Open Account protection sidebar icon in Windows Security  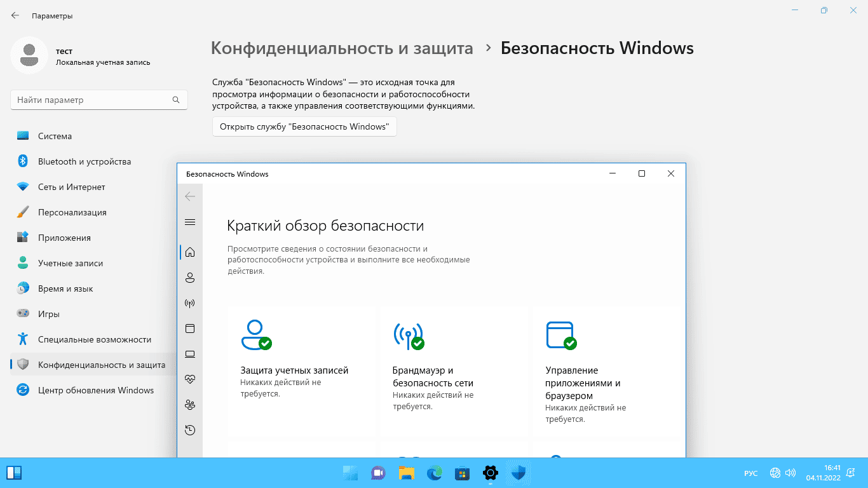(189, 278)
